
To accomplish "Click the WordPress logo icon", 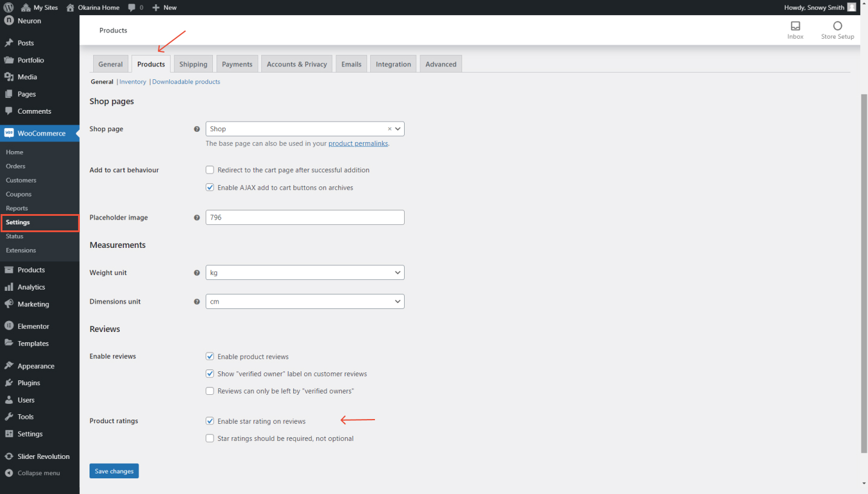I will click(8, 7).
